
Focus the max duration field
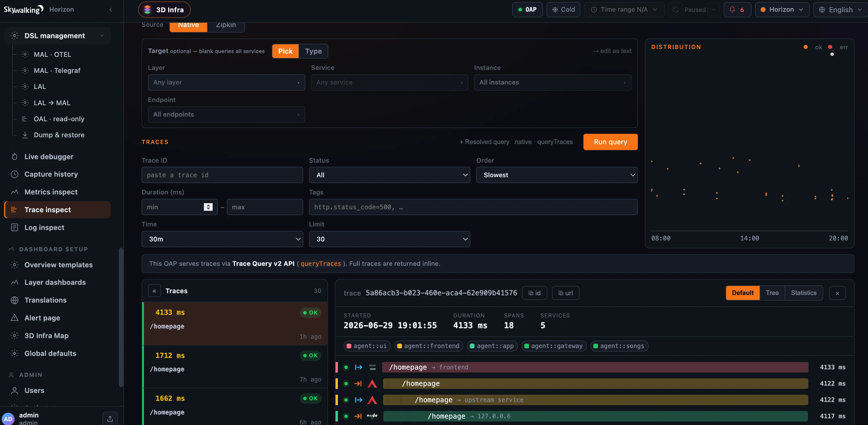(265, 207)
